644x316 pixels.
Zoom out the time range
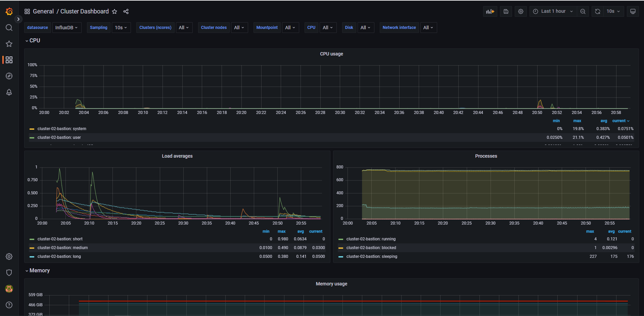(x=583, y=11)
